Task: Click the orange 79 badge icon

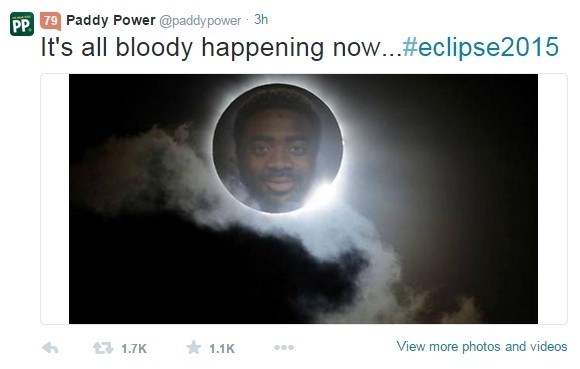Action: tap(50, 21)
